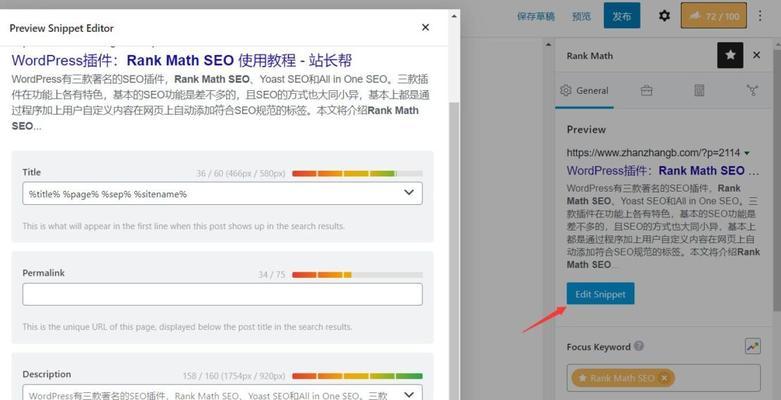This screenshot has width=781, height=400.
Task: Open the Focus Keyword help icon
Action: click(639, 346)
